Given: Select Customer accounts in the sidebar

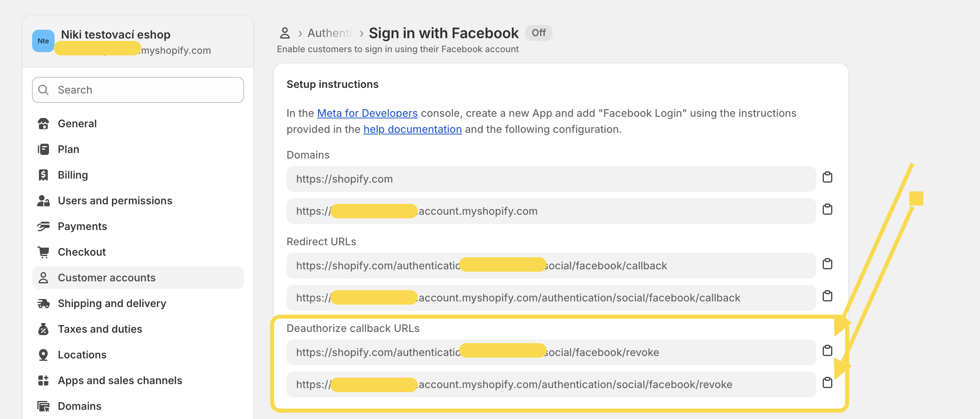Looking at the screenshot, I should pos(107,277).
